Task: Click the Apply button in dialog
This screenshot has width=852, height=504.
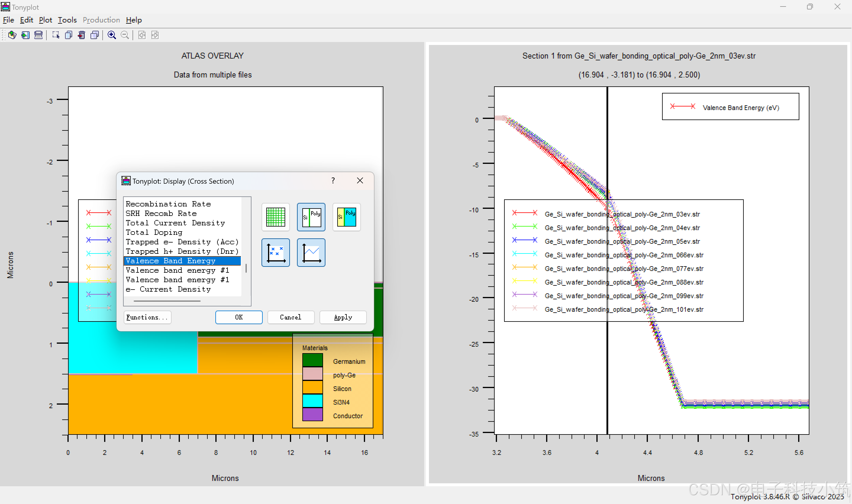Action: click(343, 317)
